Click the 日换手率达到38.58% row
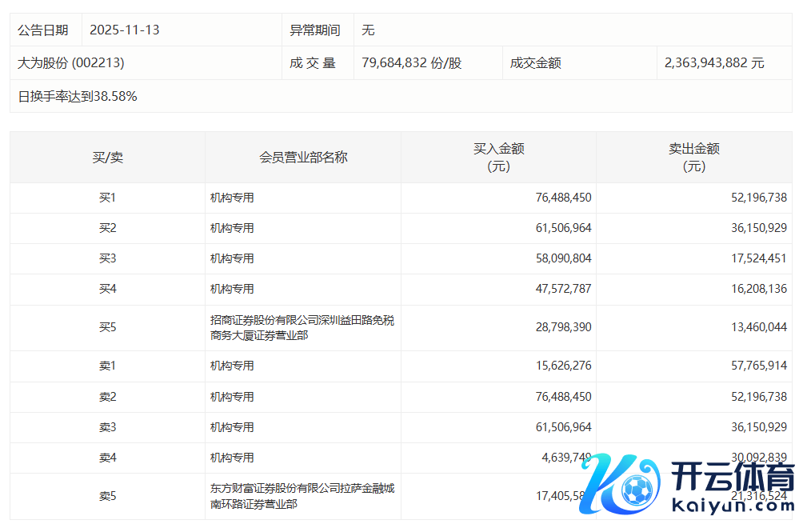 [x=78, y=96]
